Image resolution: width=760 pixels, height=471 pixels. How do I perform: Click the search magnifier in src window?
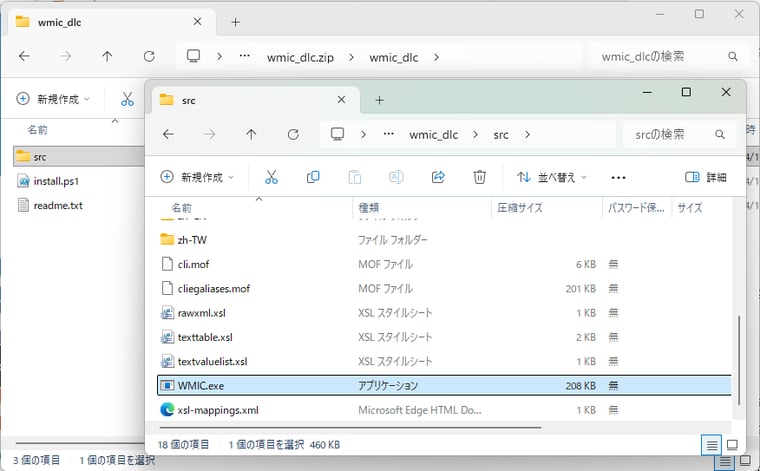click(720, 134)
